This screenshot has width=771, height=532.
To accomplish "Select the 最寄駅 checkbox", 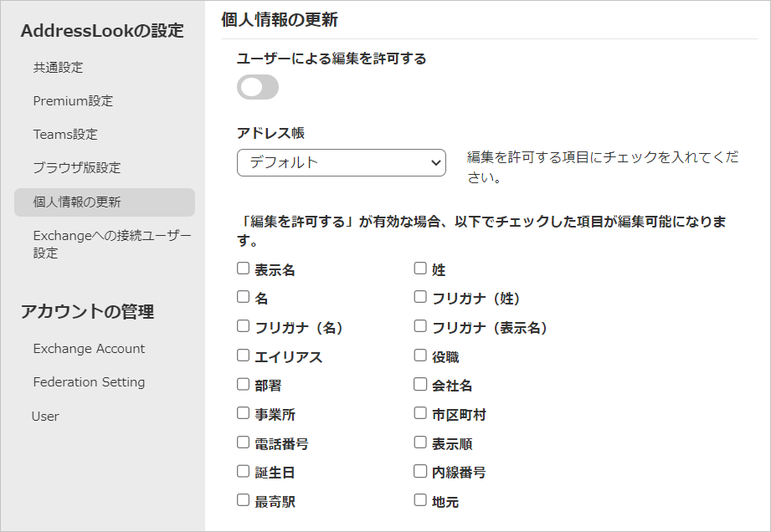I will (x=244, y=500).
